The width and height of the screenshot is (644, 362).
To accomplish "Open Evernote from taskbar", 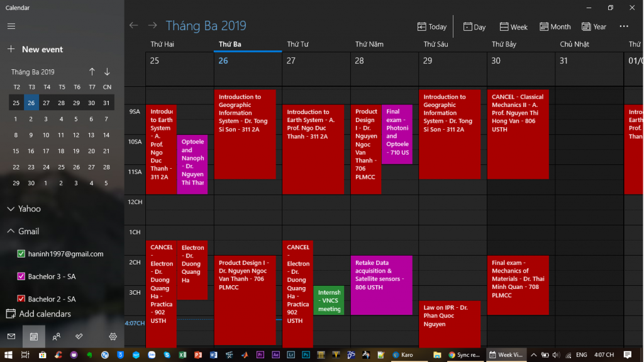I will pyautogui.click(x=89, y=354).
